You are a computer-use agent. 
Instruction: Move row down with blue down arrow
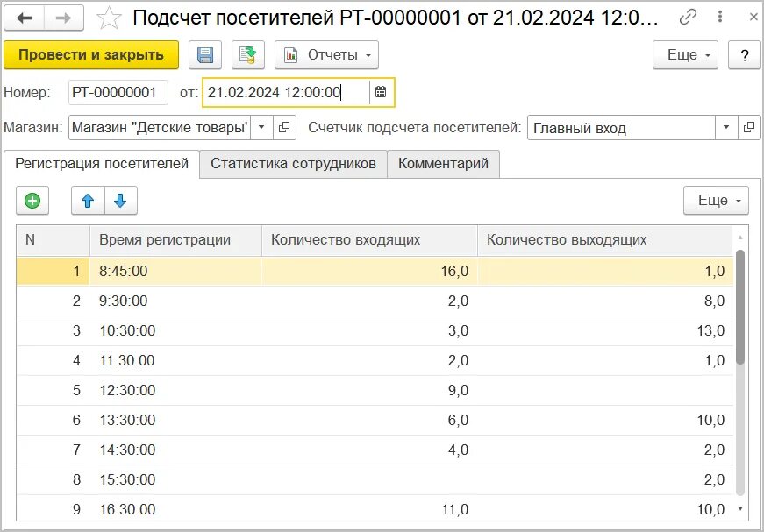[x=120, y=201]
